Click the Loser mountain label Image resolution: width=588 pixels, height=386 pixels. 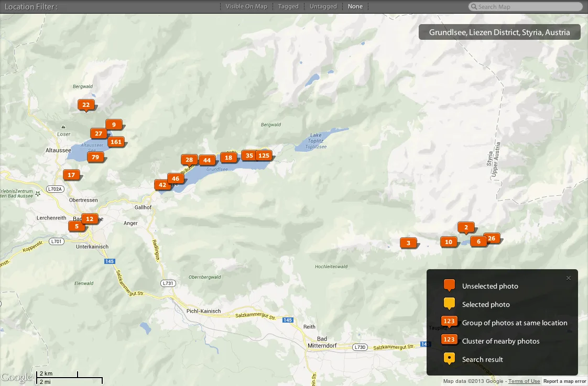64,134
